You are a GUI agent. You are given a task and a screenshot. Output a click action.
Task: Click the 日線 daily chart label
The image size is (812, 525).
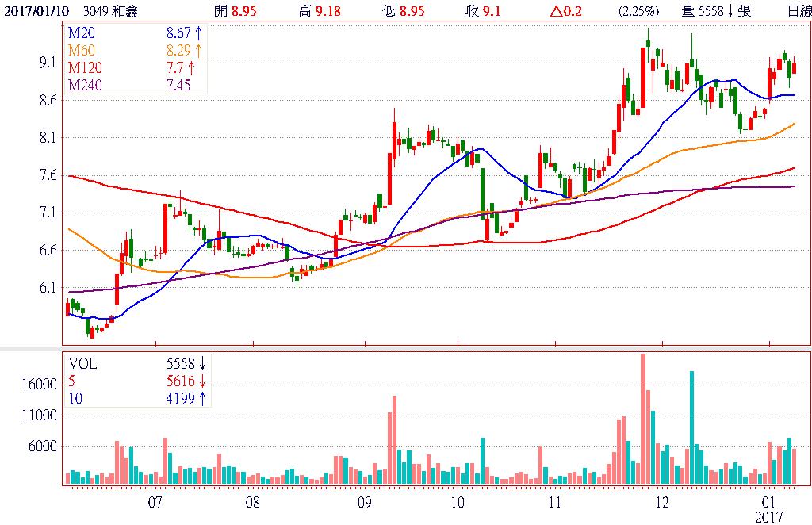(799, 11)
